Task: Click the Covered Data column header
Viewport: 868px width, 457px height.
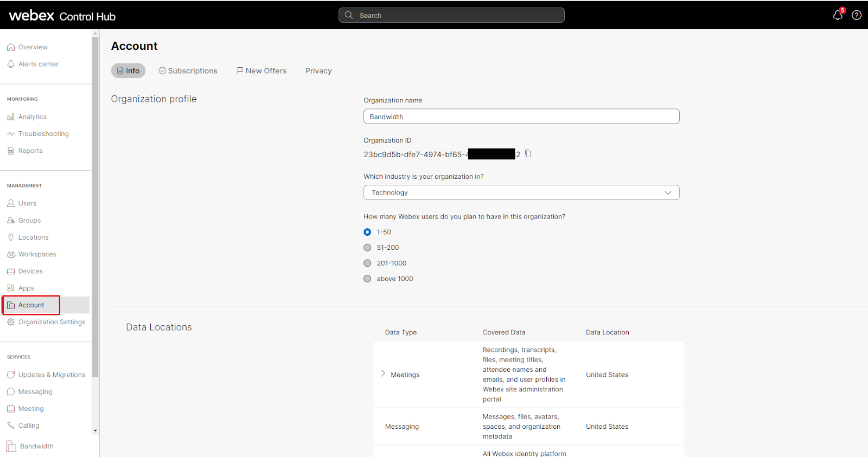Action: coord(504,332)
